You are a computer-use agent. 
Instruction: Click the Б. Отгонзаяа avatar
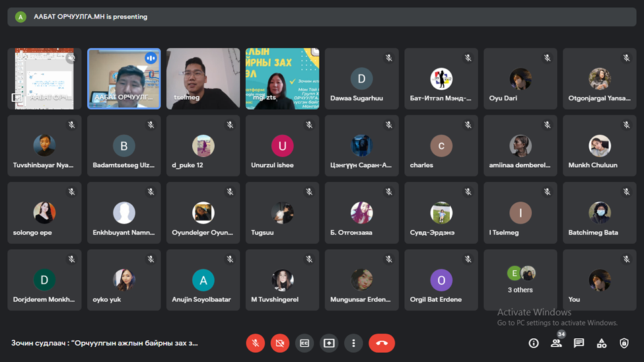pos(361,213)
